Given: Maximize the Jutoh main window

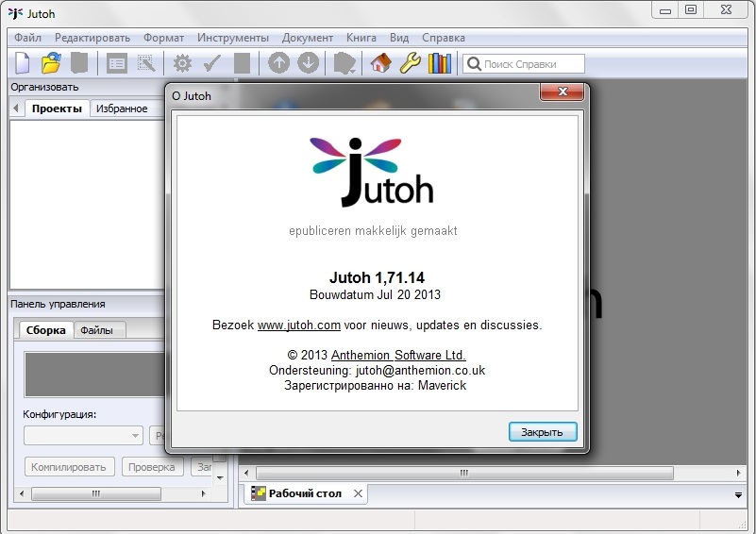Looking at the screenshot, I should pos(691,10).
